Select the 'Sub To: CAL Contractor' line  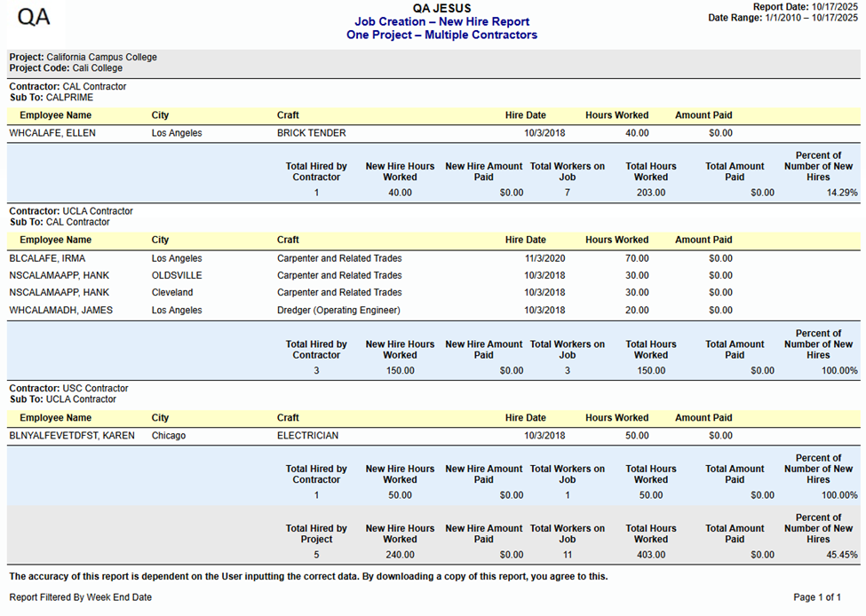click(60, 222)
